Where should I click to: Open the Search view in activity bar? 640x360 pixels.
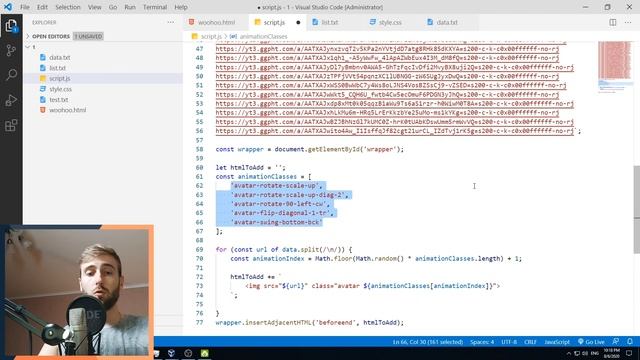[x=11, y=75]
